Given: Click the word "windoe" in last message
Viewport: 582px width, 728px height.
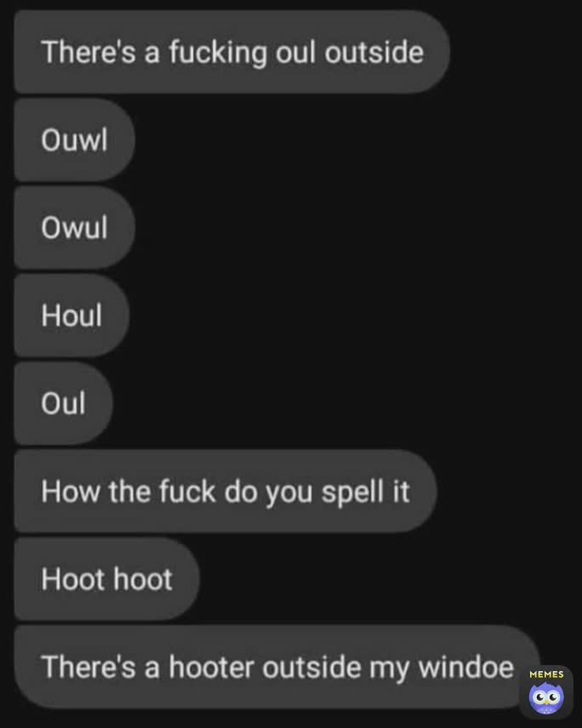Looking at the screenshot, I should [x=466, y=667].
